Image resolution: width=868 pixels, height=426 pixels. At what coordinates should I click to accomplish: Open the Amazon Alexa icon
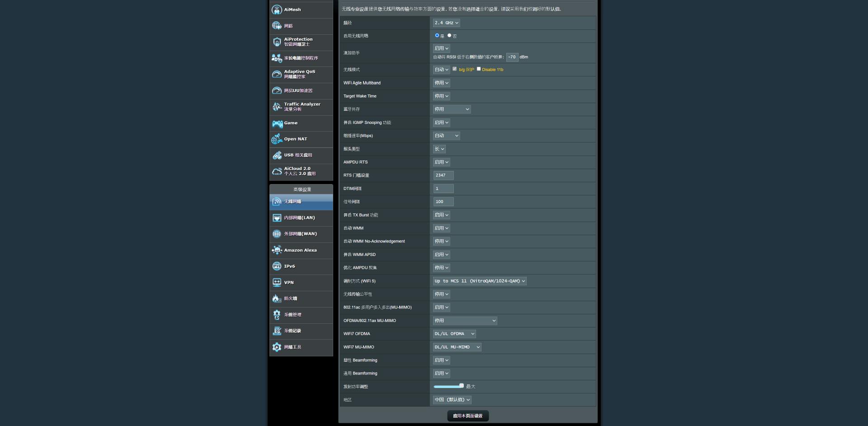coord(277,250)
